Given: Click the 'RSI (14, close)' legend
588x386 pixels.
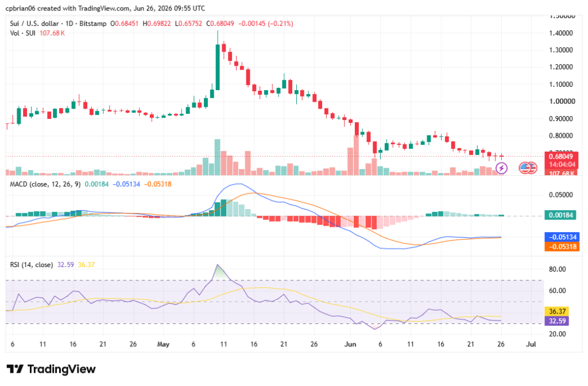Looking at the screenshot, I should (31, 265).
